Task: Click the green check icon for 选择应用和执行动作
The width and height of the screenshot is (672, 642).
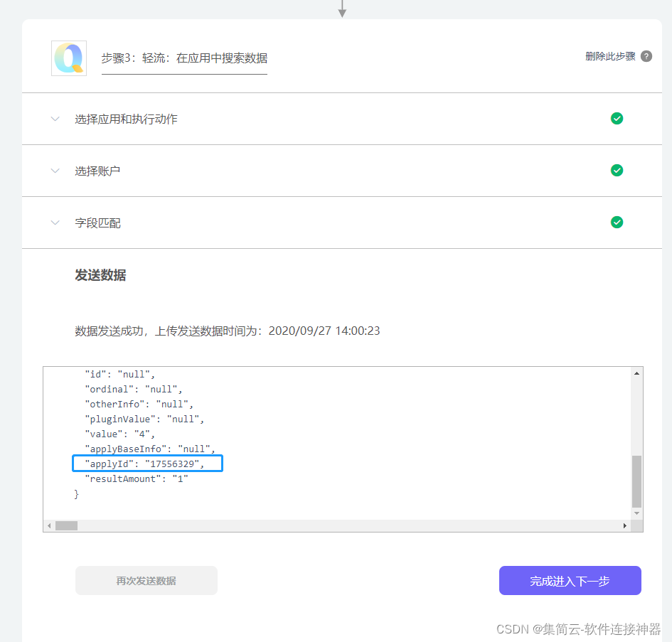Action: (617, 118)
